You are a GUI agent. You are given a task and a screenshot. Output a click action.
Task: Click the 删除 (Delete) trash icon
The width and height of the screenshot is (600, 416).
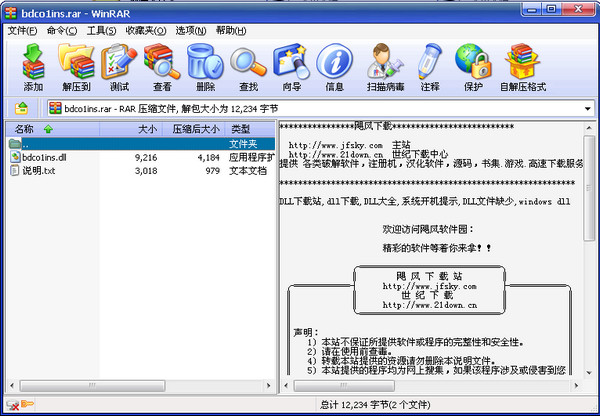(205, 68)
